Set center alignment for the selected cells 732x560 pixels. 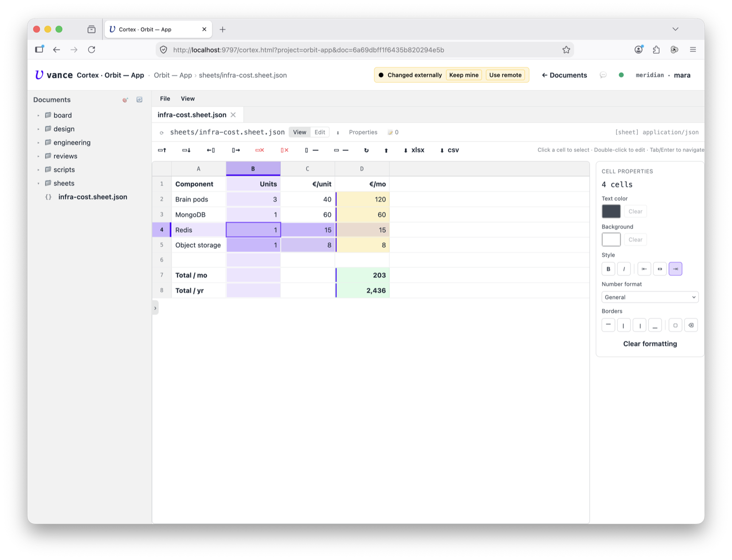tap(660, 269)
